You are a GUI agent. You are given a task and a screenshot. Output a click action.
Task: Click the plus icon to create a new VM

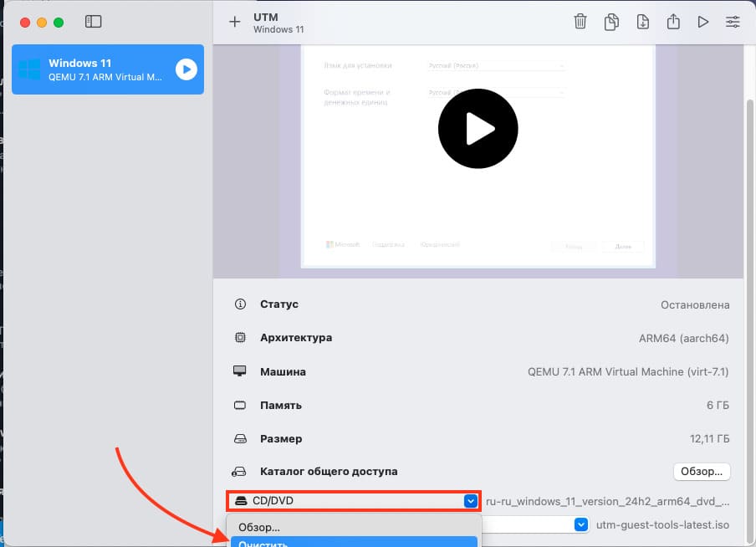click(x=234, y=22)
